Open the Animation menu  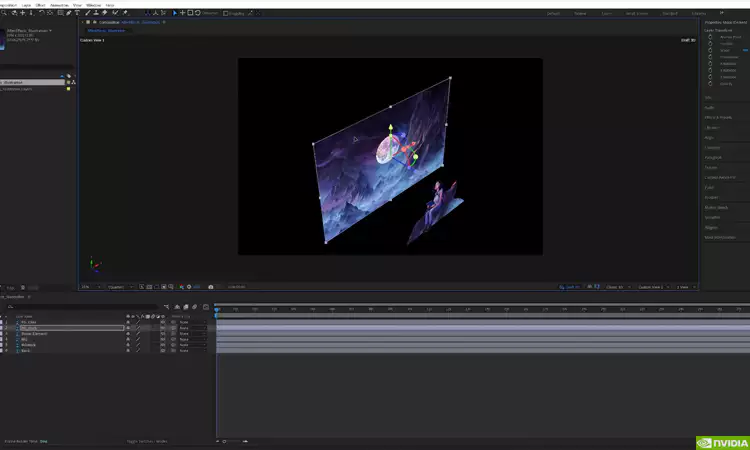tap(59, 5)
